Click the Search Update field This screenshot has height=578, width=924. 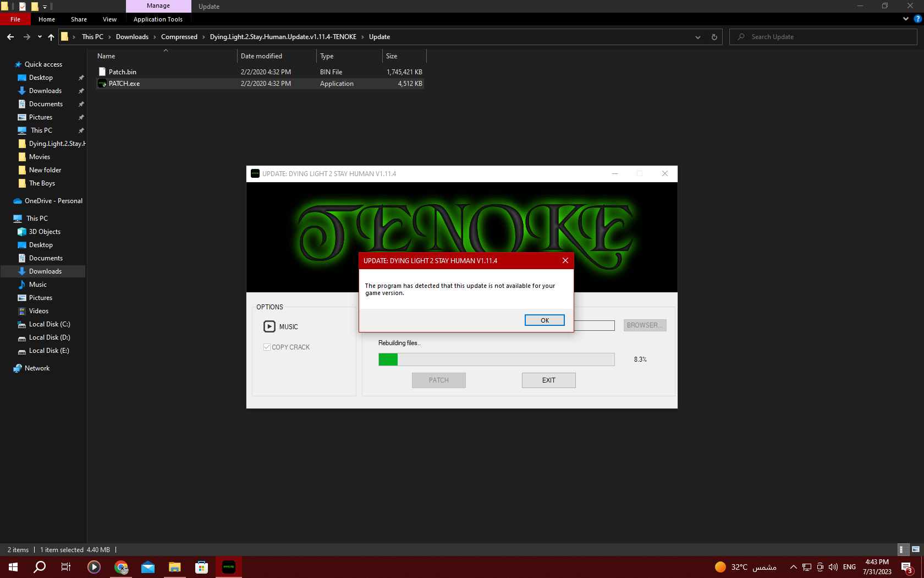tap(823, 37)
